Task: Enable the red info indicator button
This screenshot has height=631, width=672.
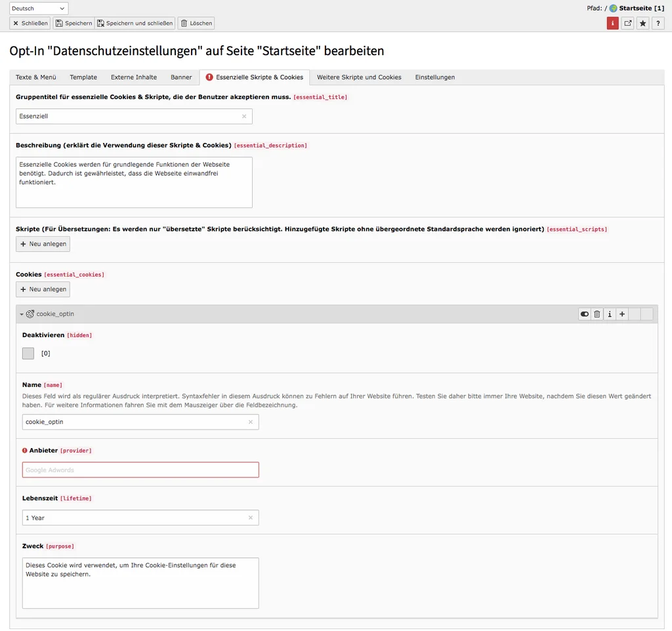Action: (612, 23)
